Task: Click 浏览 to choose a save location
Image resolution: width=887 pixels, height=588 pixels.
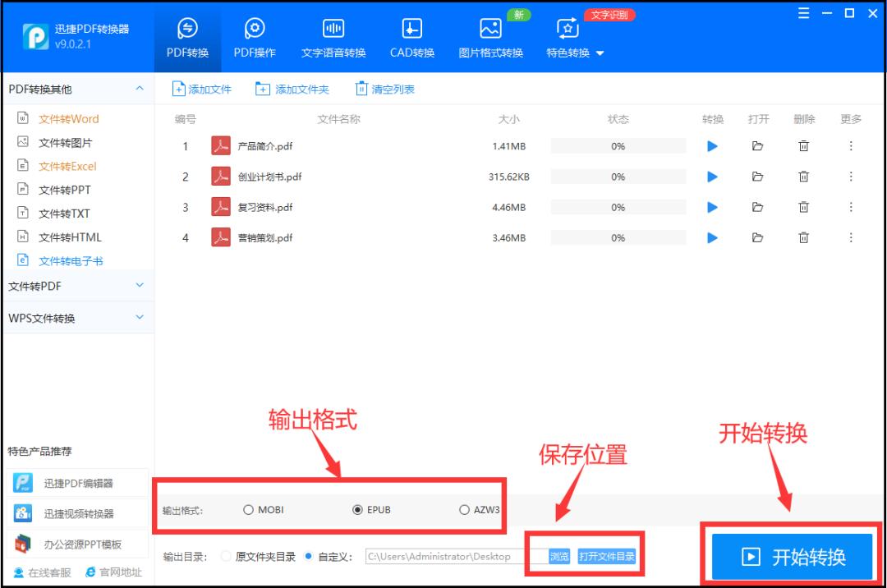Action: [558, 556]
